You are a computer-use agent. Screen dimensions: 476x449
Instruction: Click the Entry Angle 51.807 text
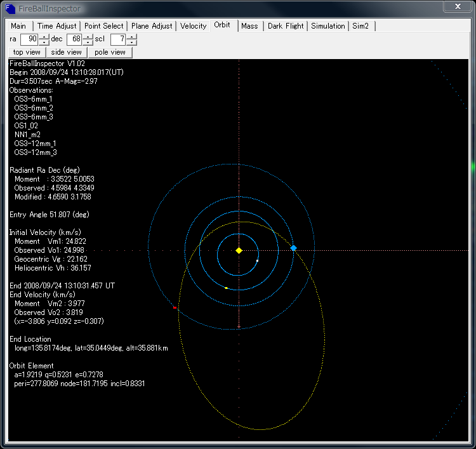(x=49, y=215)
